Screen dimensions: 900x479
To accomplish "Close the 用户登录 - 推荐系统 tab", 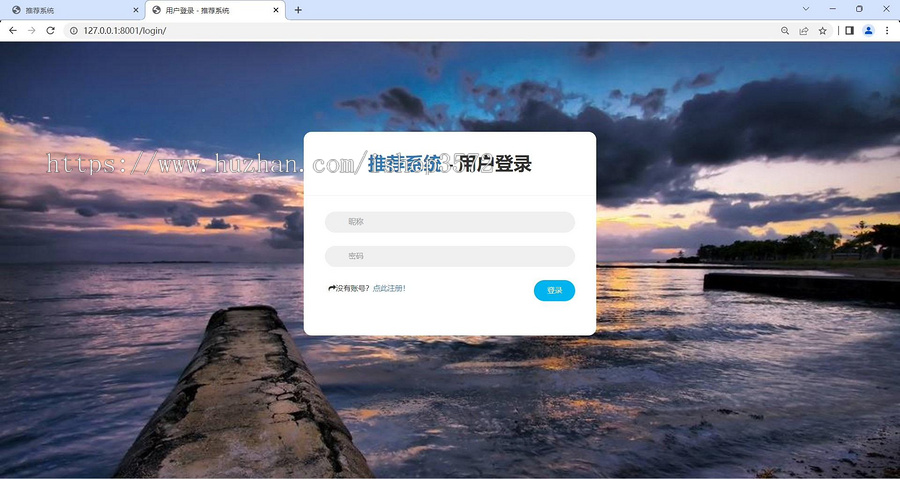I will click(x=276, y=10).
